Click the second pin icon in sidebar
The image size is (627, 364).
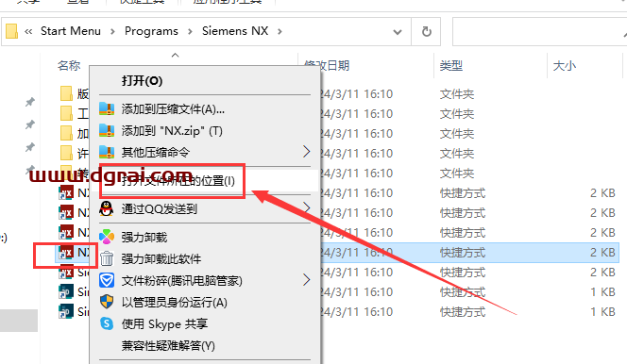[30, 124]
